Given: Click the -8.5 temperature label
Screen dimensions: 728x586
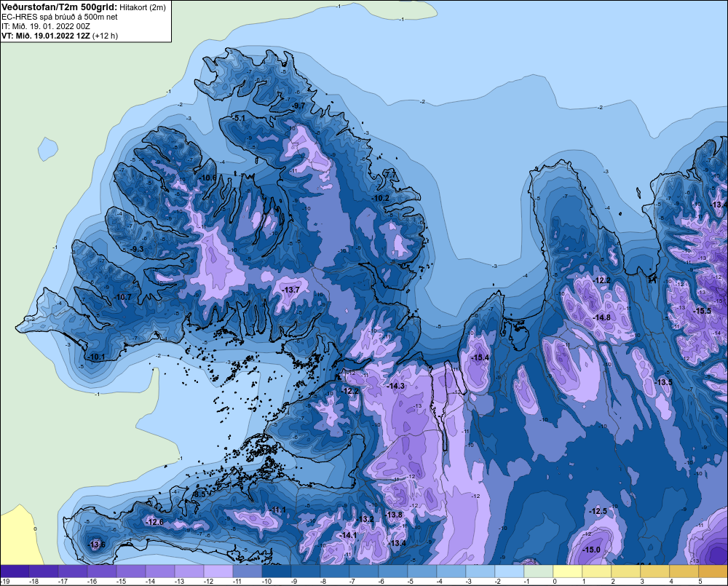Looking at the screenshot, I should pyautogui.click(x=199, y=495).
